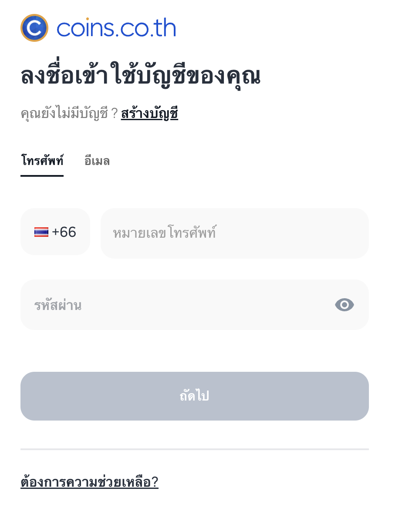Click the underline indicator below โทรศัพท์
419x532 pixels.
pos(42,175)
